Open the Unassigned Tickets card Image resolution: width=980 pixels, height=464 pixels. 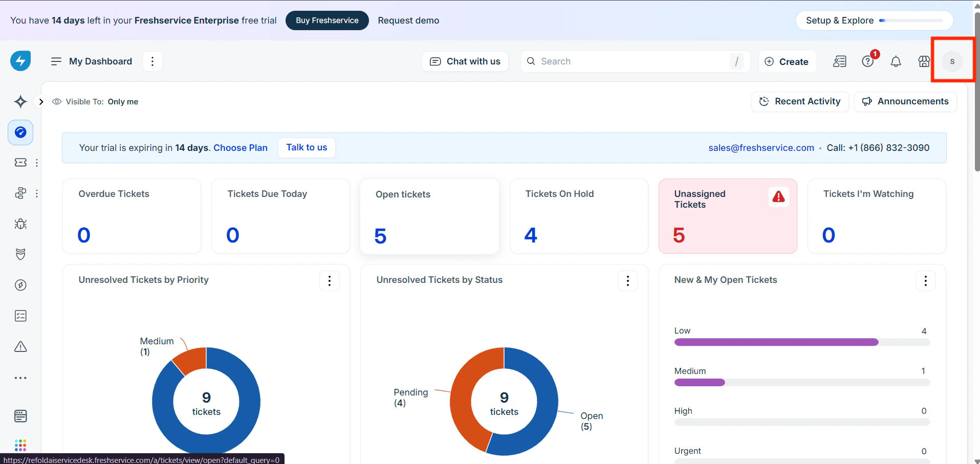tap(728, 216)
